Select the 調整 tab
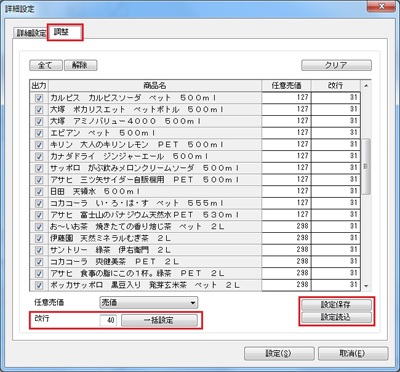The height and width of the screenshot is (372, 400). coord(64,33)
